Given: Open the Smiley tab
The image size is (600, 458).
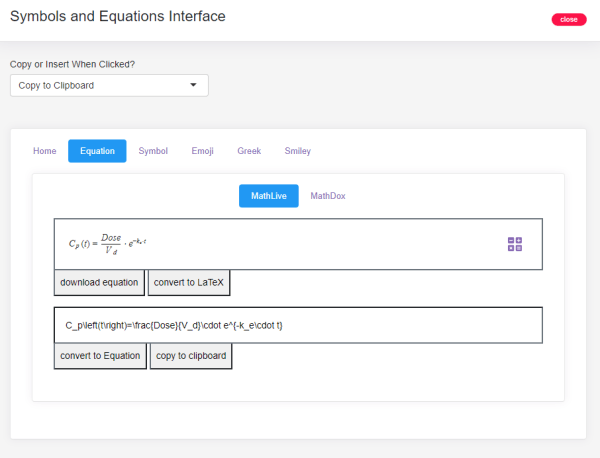Looking at the screenshot, I should pyautogui.click(x=297, y=151).
